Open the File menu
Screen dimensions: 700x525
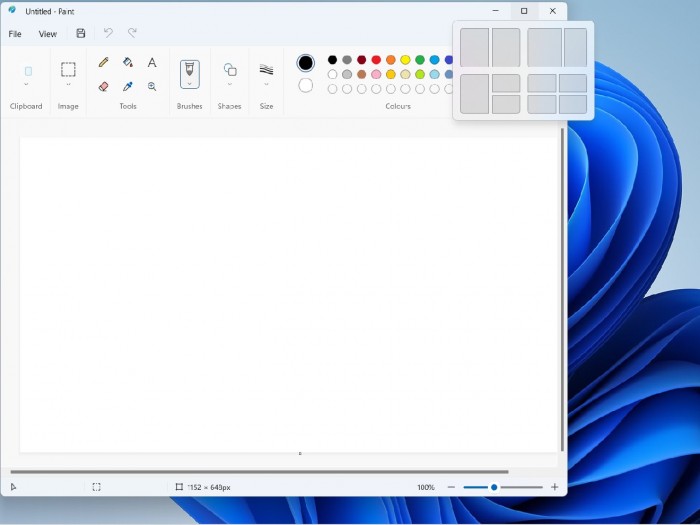(x=15, y=34)
